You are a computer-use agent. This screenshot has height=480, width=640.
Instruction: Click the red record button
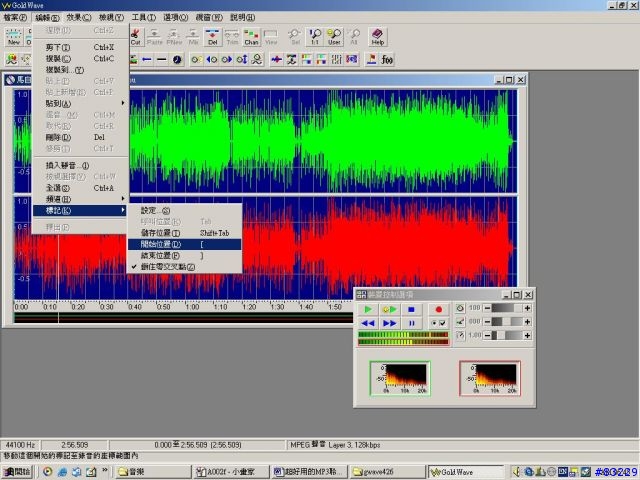point(439,309)
